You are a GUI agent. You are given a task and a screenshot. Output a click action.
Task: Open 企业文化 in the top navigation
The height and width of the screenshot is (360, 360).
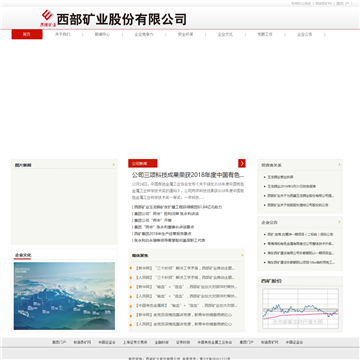[x=225, y=34]
